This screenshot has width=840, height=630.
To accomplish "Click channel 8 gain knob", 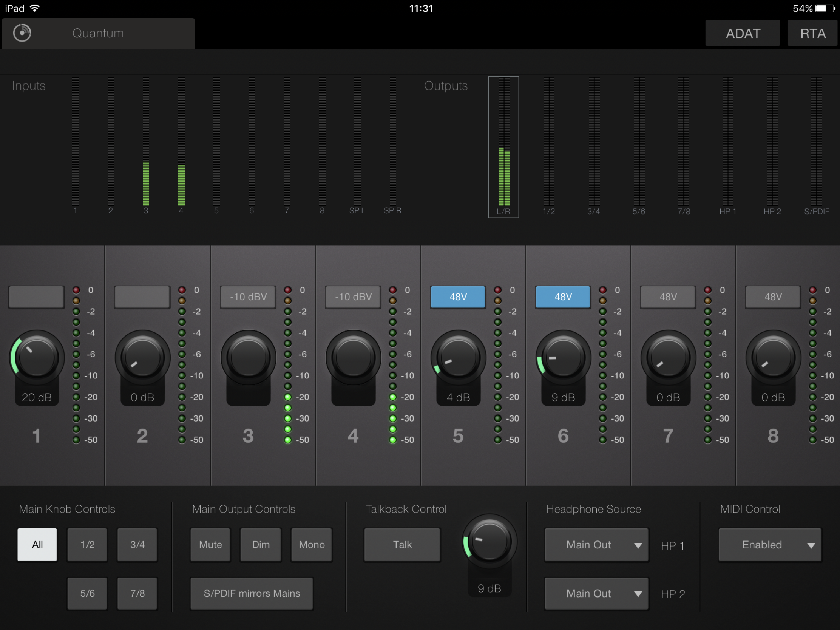I will tap(774, 357).
